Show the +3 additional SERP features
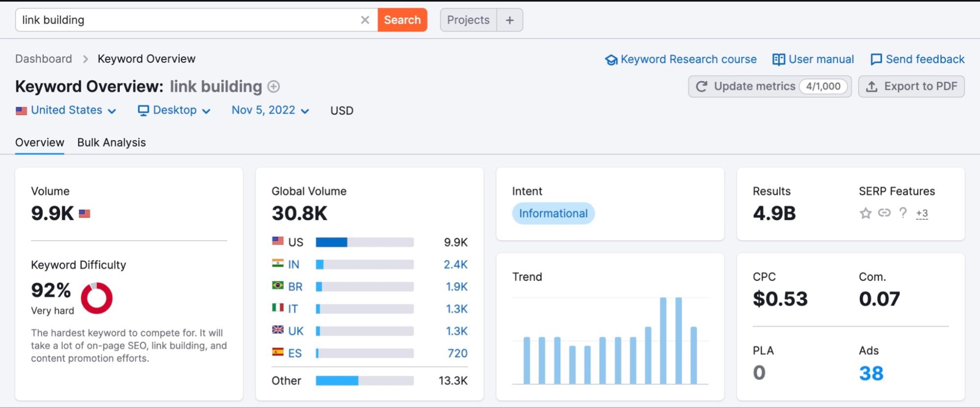Screen dimensions: 980x408 (922, 213)
